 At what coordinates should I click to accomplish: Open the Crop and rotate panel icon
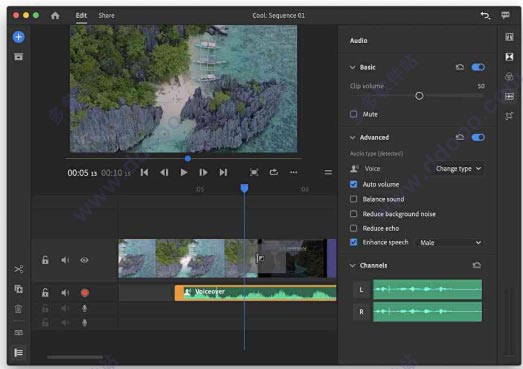pyautogui.click(x=509, y=116)
